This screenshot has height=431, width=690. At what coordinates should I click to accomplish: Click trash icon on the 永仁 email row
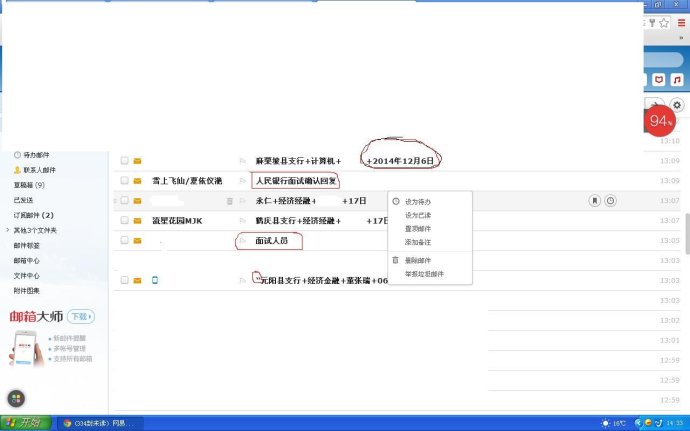pos(230,201)
